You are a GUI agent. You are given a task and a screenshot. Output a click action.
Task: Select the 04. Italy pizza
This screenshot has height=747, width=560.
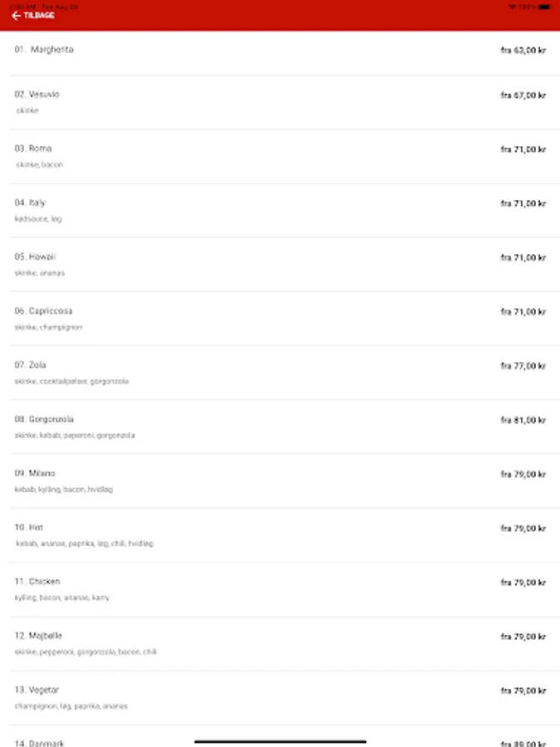tap(285, 211)
